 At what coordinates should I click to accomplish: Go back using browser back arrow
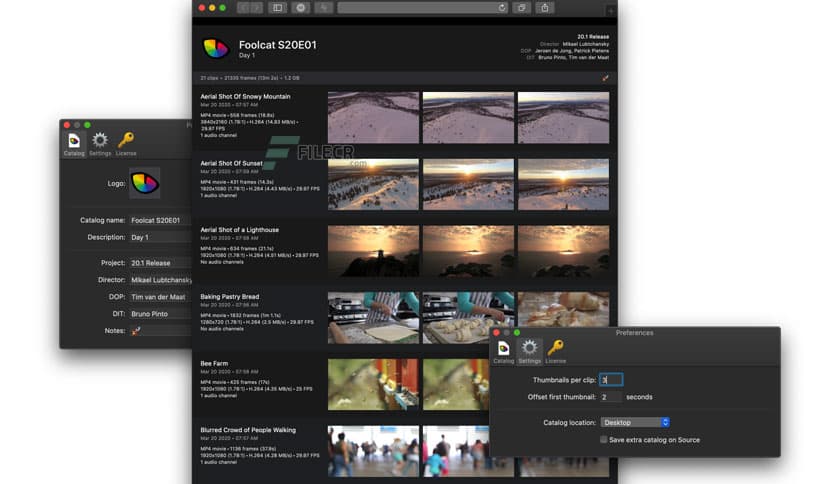pos(244,7)
